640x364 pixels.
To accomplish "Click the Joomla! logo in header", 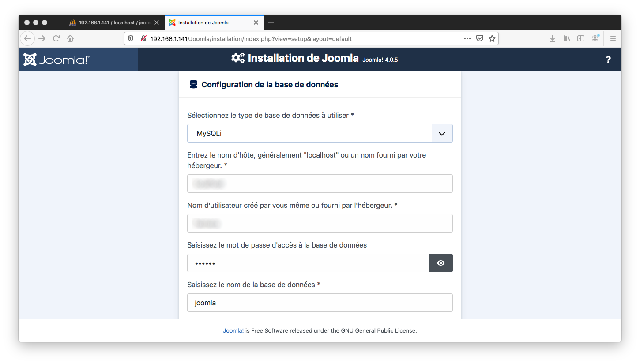I will [x=56, y=60].
